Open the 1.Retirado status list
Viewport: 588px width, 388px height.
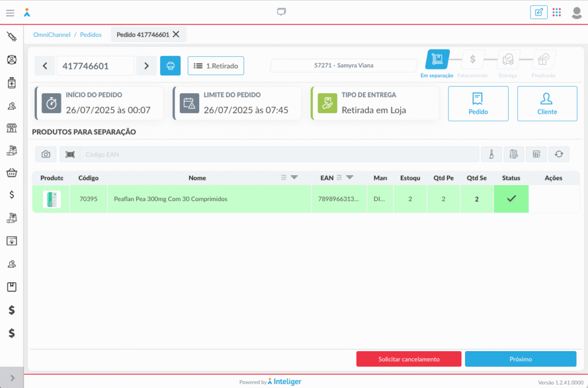tap(216, 66)
